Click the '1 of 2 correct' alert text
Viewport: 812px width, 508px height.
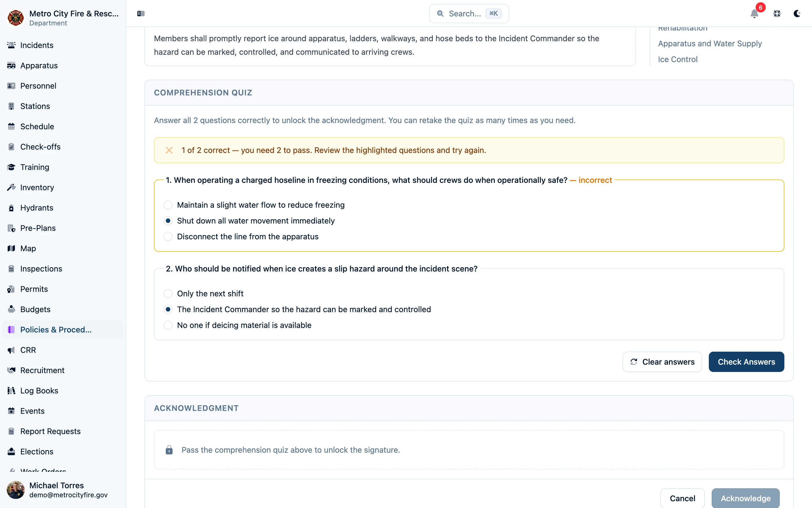[334, 150]
